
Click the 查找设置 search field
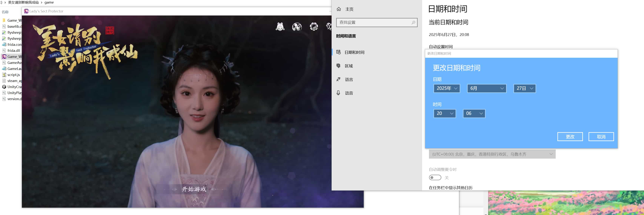tap(377, 22)
